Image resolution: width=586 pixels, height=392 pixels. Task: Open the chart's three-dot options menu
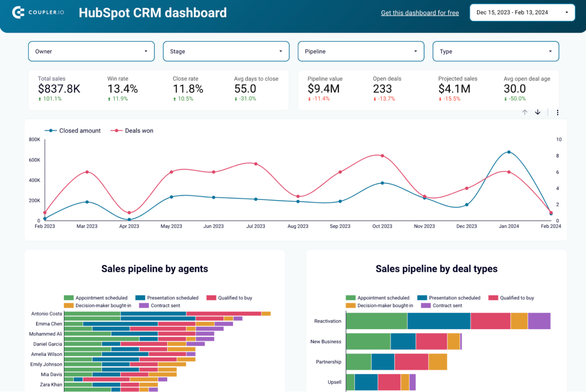pos(558,112)
